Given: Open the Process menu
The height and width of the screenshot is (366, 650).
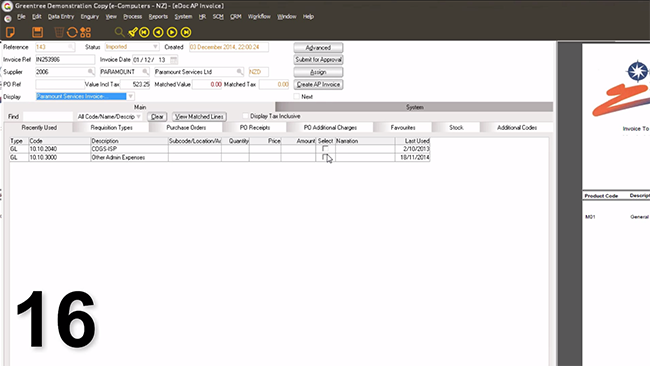Looking at the screenshot, I should pos(132,17).
